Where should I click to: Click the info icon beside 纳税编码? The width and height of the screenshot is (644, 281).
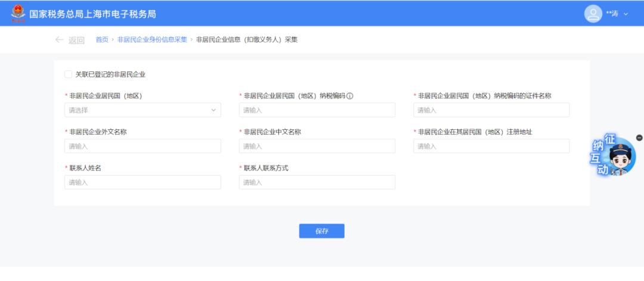pyautogui.click(x=350, y=96)
